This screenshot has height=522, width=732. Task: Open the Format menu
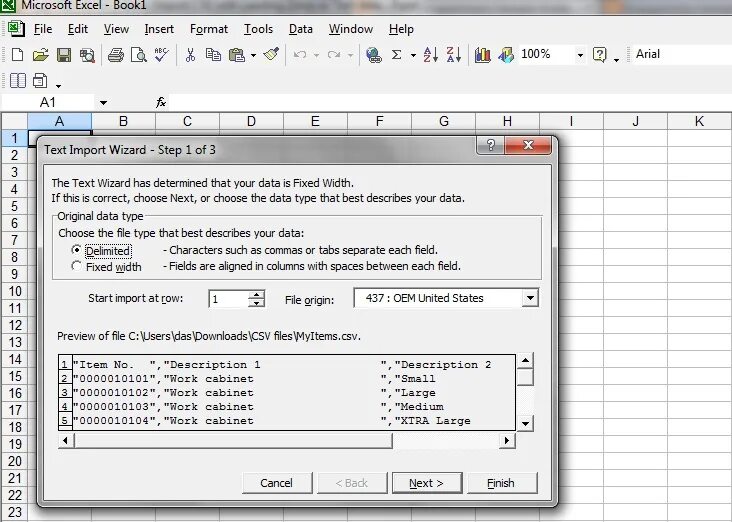(209, 29)
